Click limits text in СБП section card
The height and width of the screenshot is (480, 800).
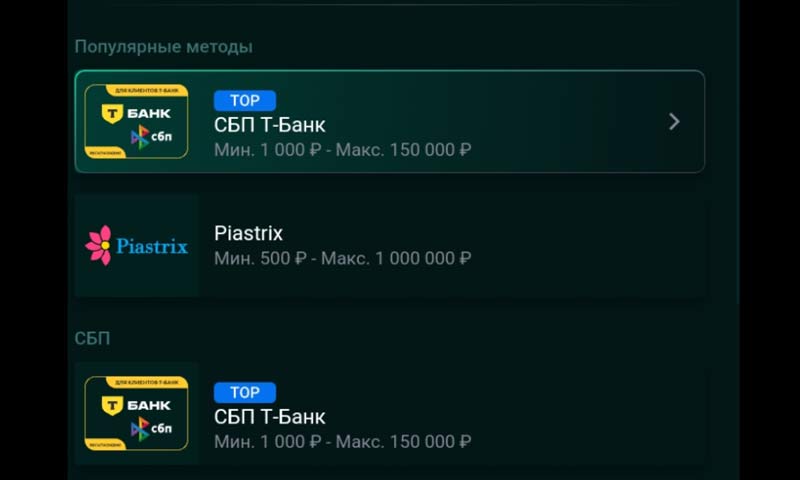342,441
